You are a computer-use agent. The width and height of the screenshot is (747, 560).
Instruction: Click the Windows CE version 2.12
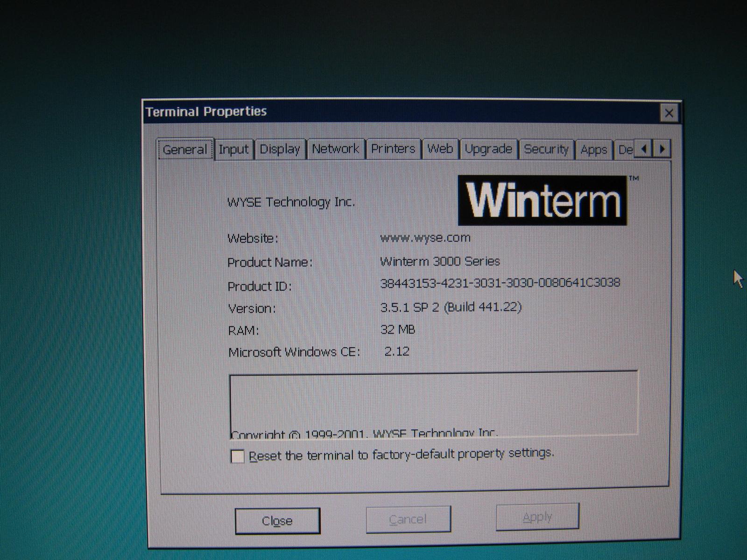tap(397, 351)
